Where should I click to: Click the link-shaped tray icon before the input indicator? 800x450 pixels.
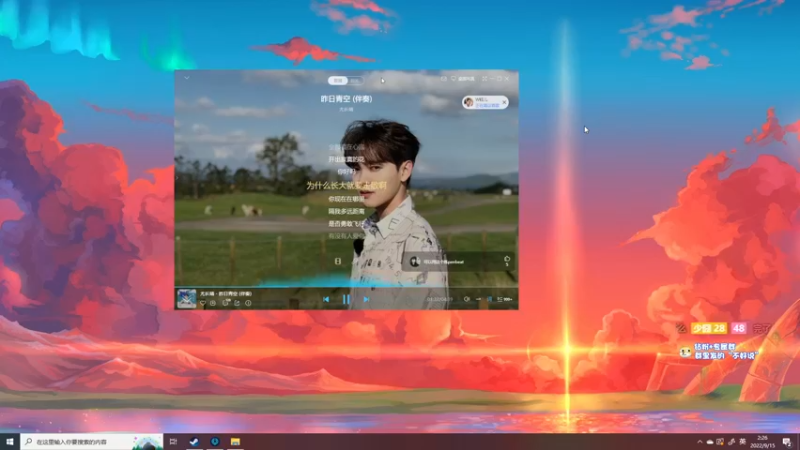click(x=731, y=442)
